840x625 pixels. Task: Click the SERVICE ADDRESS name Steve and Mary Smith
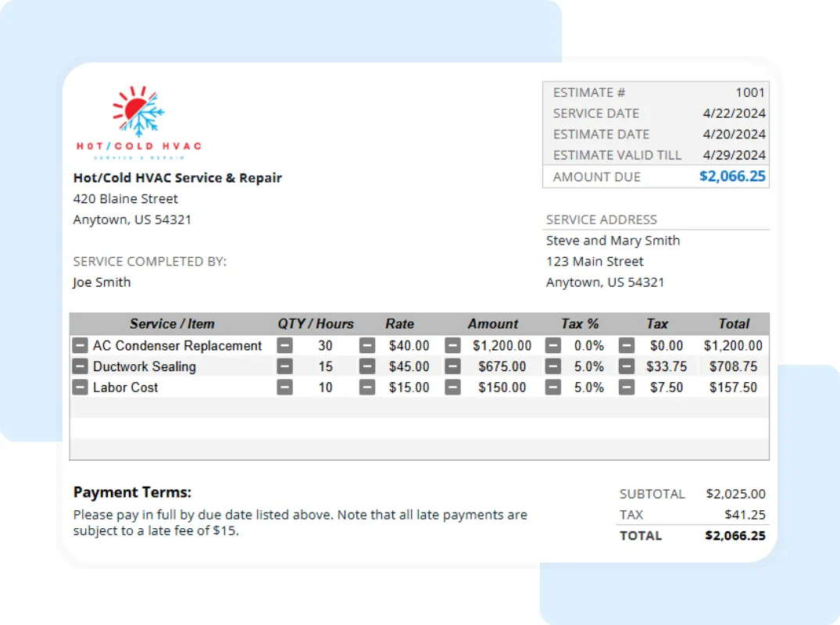point(612,241)
